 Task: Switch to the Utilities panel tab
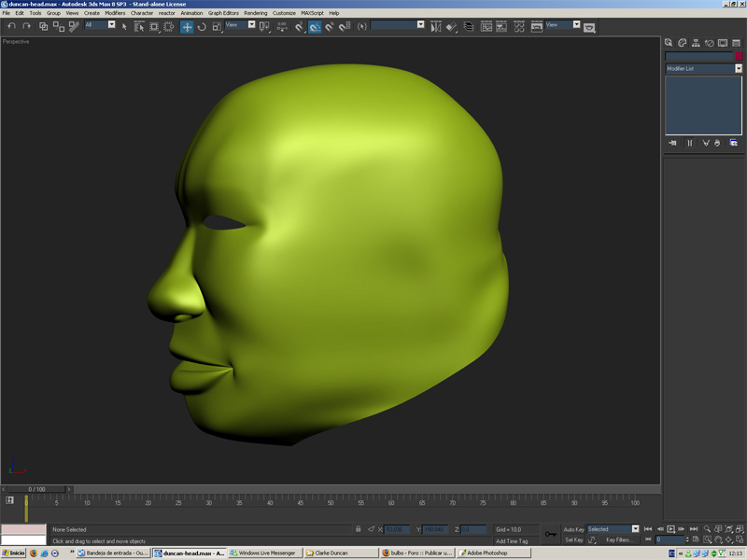pos(736,43)
